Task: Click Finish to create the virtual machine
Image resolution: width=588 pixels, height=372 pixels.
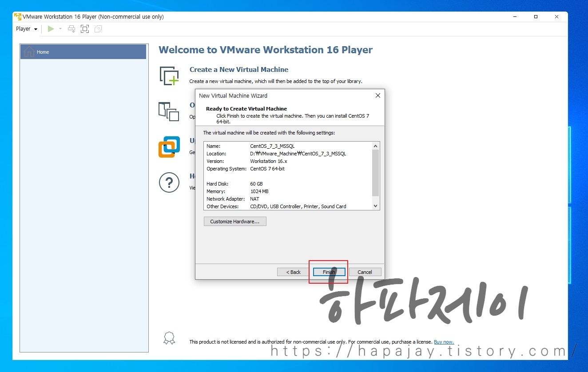Action: click(329, 272)
